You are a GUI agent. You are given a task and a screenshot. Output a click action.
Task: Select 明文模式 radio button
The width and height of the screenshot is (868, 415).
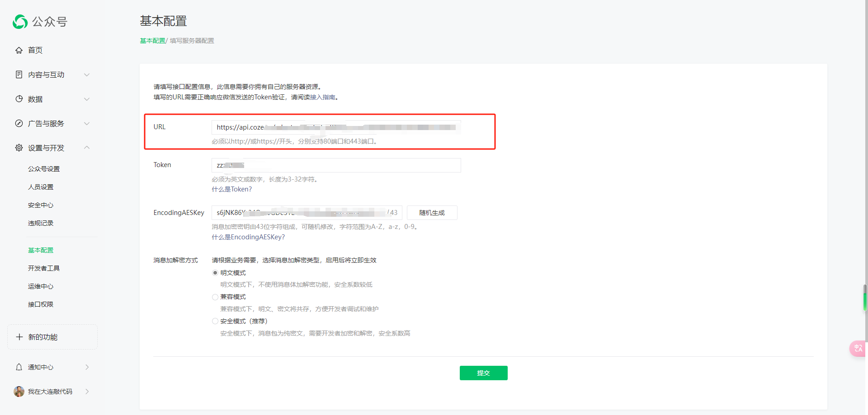click(x=215, y=273)
